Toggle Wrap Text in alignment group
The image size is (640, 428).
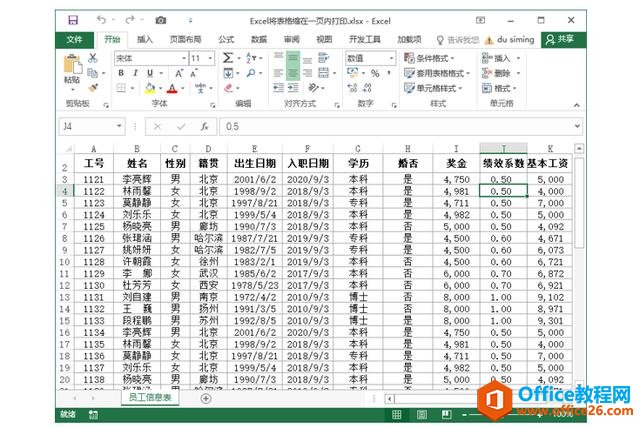323,58
